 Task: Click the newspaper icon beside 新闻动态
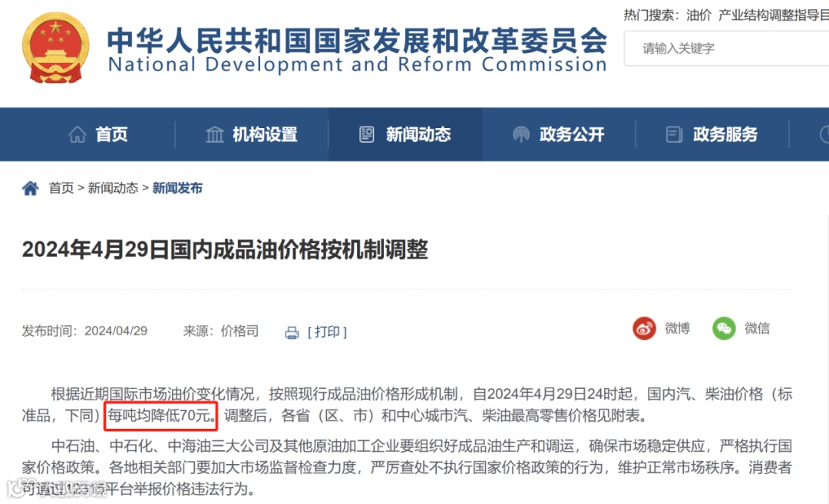(366, 134)
